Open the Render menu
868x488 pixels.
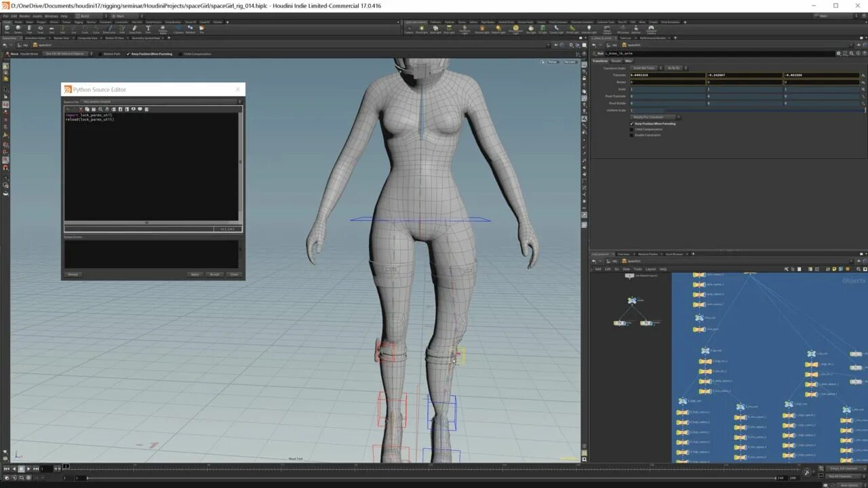pyautogui.click(x=25, y=16)
